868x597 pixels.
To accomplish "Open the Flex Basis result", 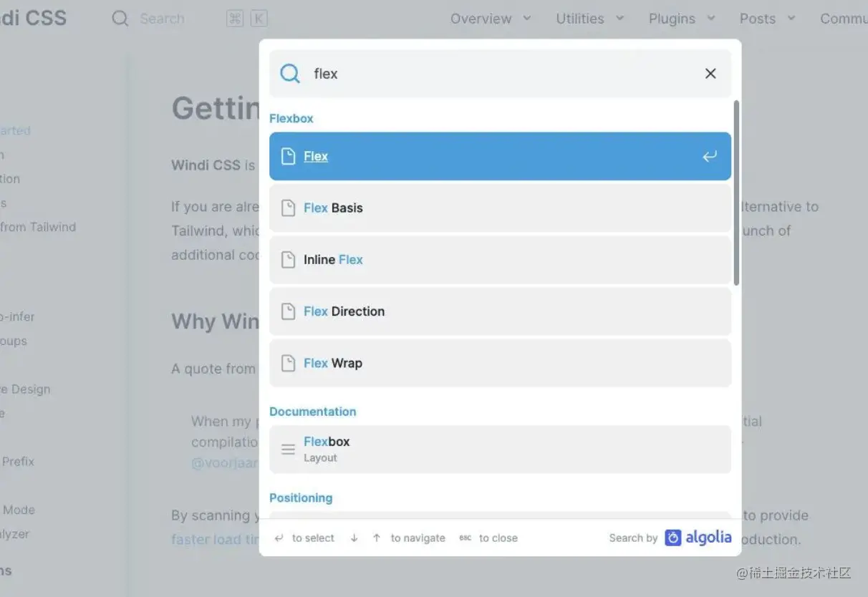I will pyautogui.click(x=500, y=208).
